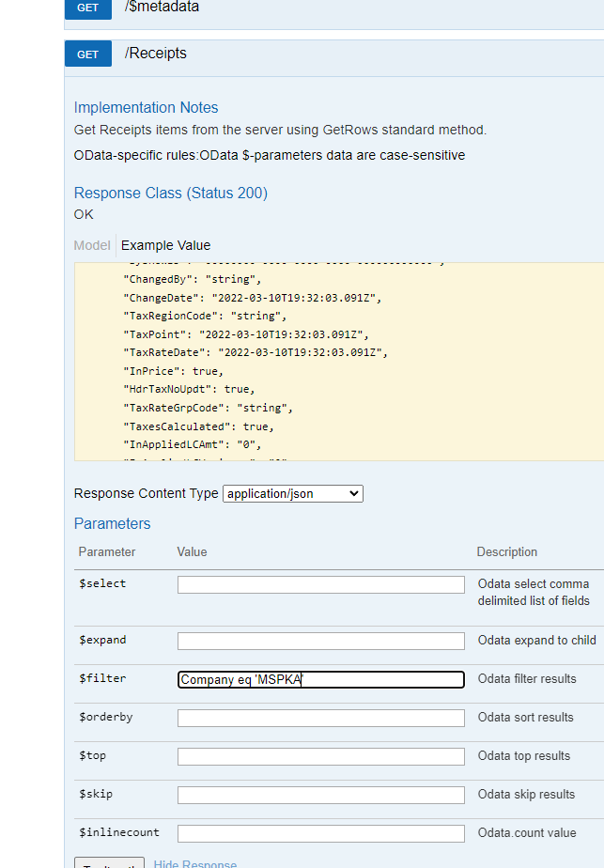Screen dimensions: 604x868
Task: Click the Response Class (Status 200) heading
Action: click(x=171, y=194)
